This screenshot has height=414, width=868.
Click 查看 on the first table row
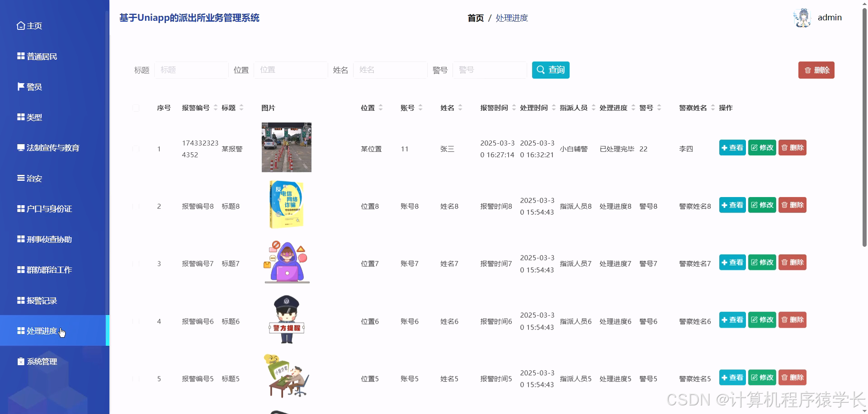[732, 147]
